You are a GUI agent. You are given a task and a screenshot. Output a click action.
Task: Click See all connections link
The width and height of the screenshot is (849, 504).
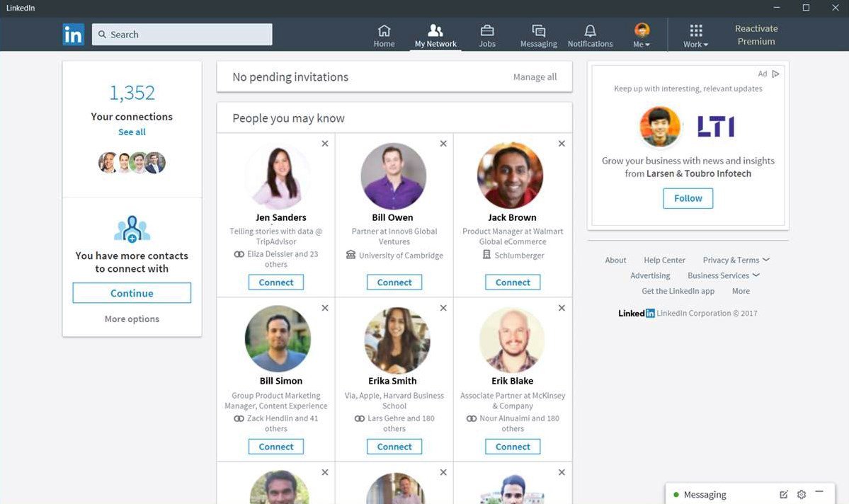(132, 132)
